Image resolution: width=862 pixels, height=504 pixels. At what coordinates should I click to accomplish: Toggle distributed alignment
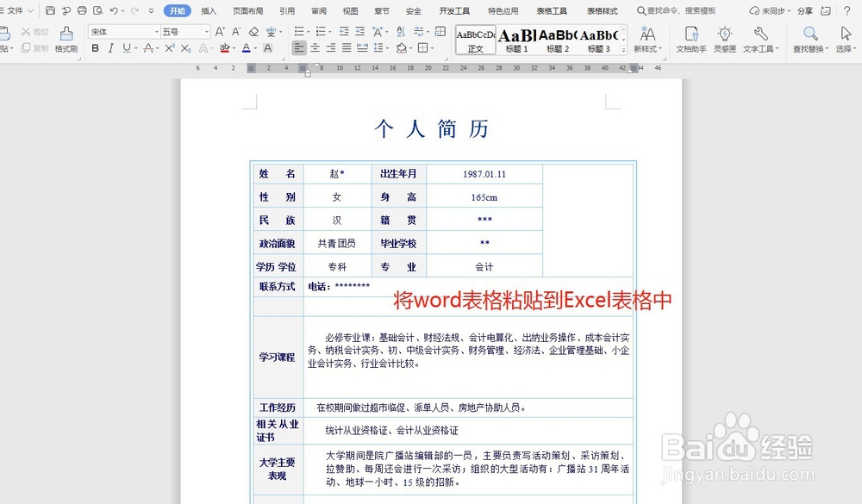click(362, 48)
